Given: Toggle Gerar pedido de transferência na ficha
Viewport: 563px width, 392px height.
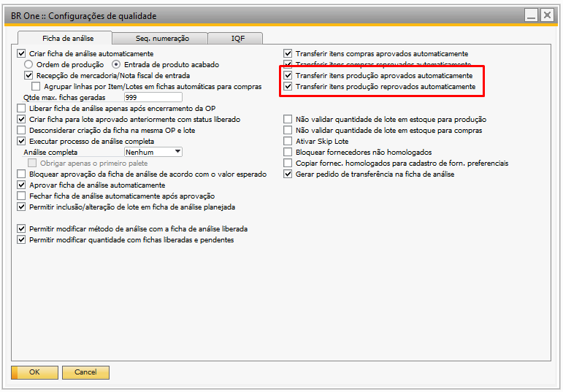Looking at the screenshot, I should pos(288,174).
